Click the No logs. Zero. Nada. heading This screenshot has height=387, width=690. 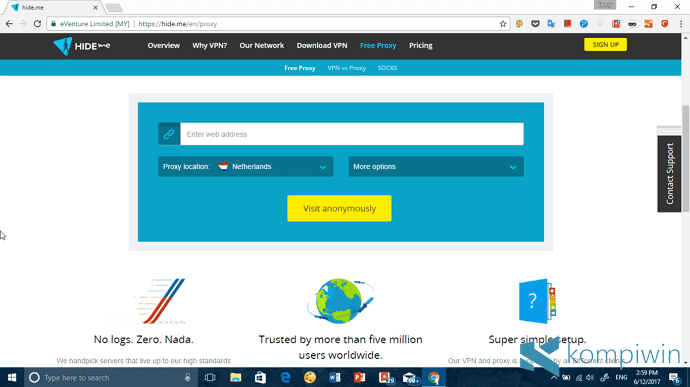(143, 339)
